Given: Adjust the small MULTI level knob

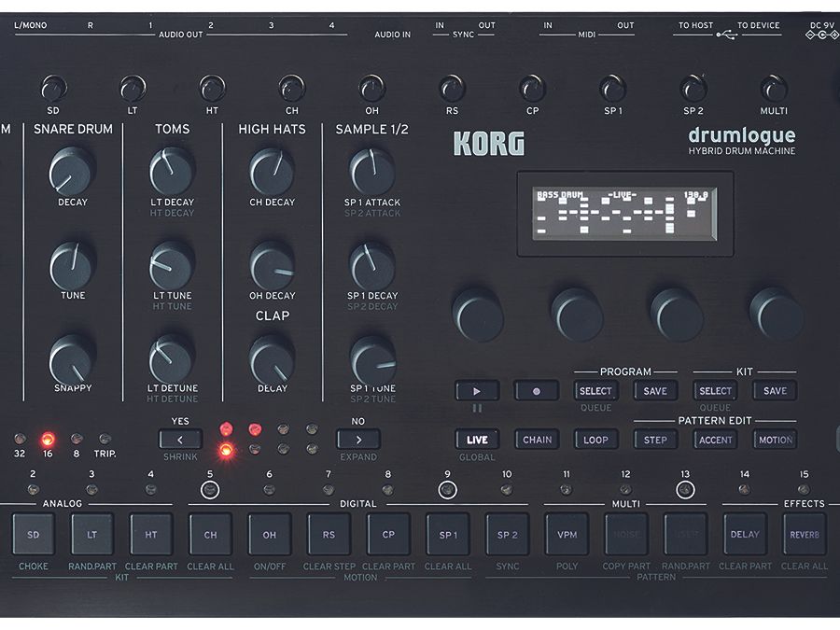Looking at the screenshot, I should click(774, 88).
